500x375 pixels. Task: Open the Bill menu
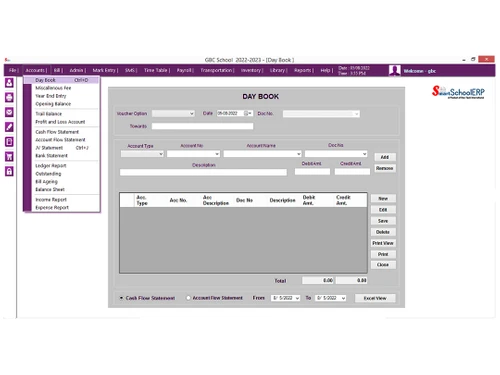(x=58, y=70)
